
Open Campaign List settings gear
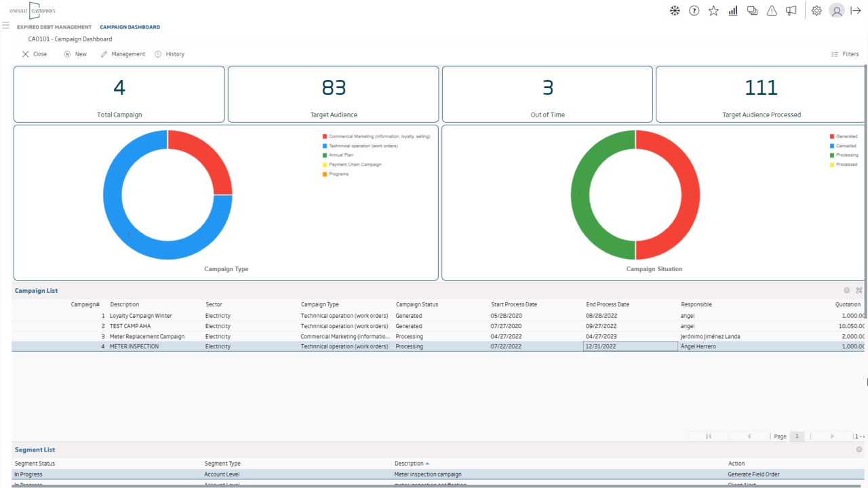pos(847,291)
